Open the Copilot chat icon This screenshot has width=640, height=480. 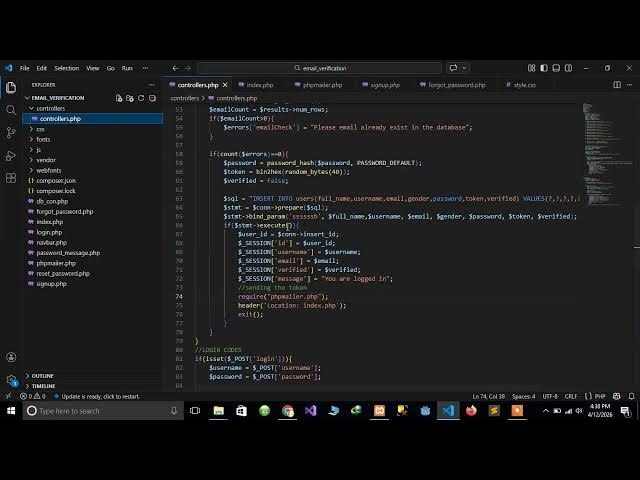[453, 68]
